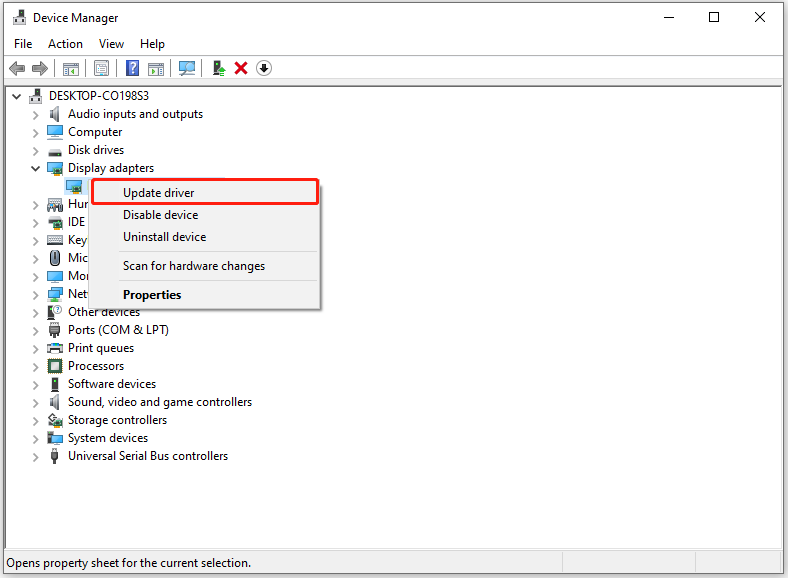Image resolution: width=788 pixels, height=578 pixels.
Task: Choose Uninstall device from context menu
Action: tap(205, 237)
